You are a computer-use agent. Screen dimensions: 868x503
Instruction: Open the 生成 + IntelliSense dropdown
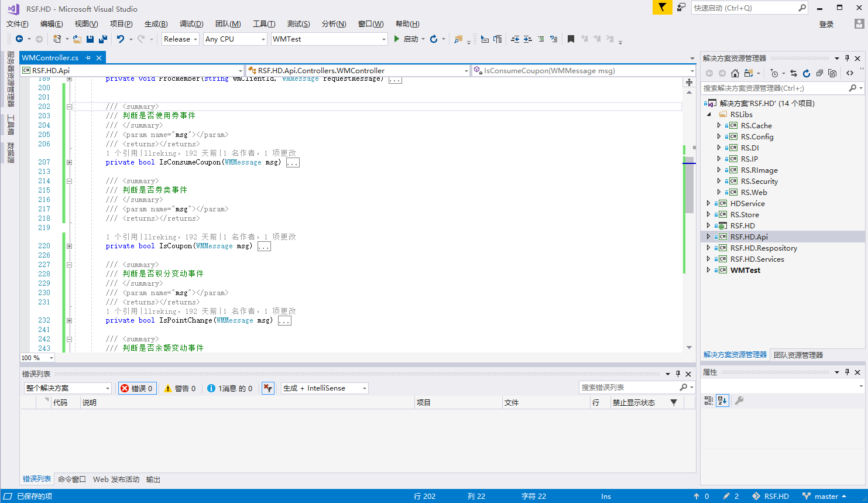click(x=324, y=388)
